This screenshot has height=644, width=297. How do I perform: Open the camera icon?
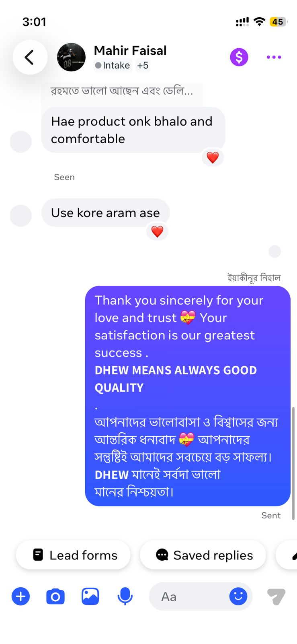point(55,596)
